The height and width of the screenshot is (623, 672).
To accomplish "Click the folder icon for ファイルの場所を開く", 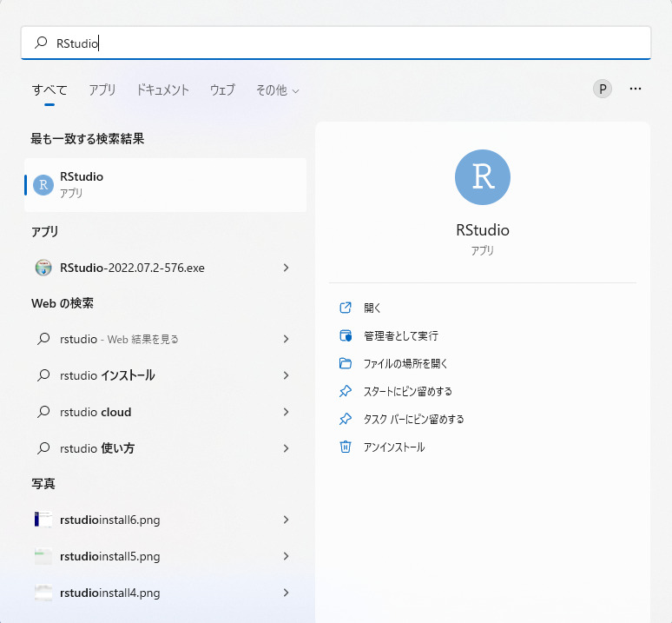I will [x=346, y=363].
